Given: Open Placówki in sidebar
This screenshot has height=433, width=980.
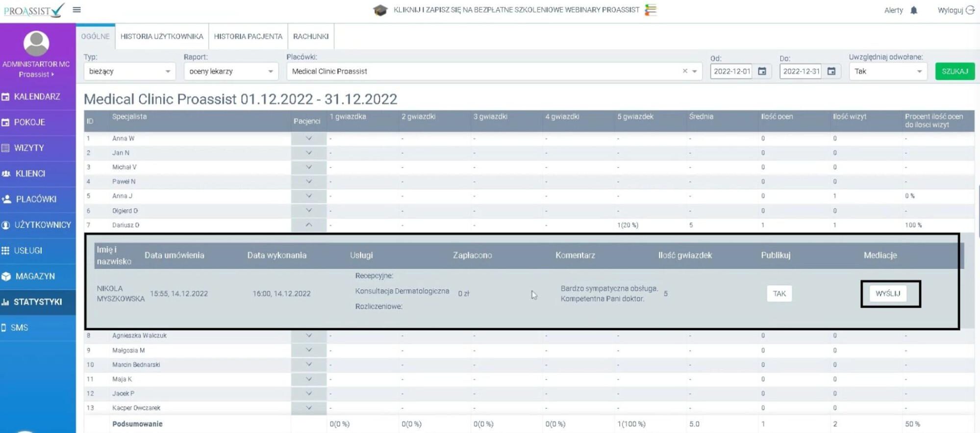Looking at the screenshot, I should coord(38,199).
